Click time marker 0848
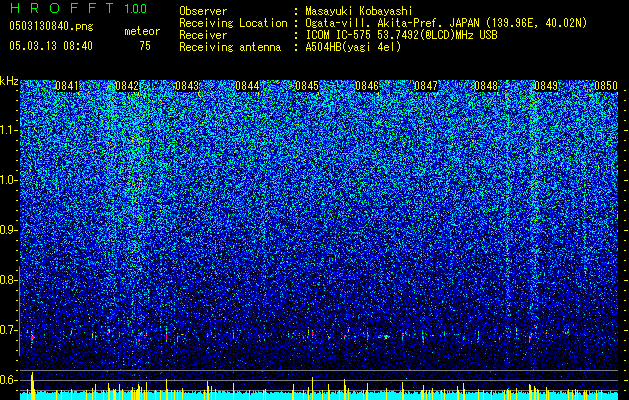The image size is (629, 400). pos(486,86)
